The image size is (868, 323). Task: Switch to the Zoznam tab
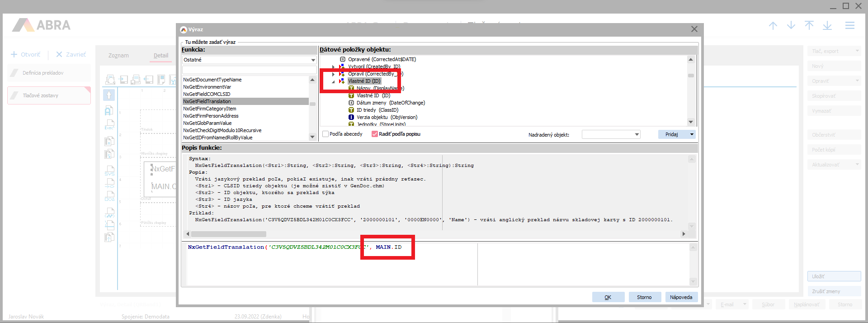pos(118,56)
